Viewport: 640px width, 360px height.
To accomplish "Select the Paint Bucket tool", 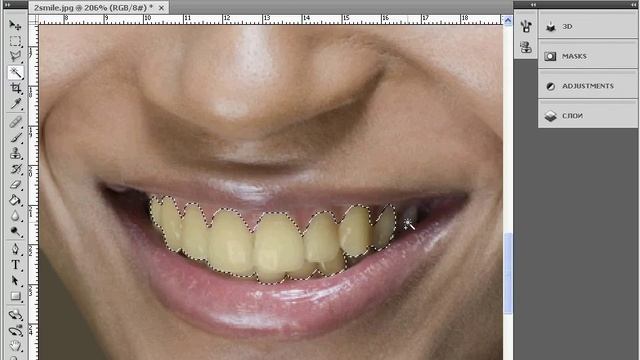I will (x=16, y=200).
